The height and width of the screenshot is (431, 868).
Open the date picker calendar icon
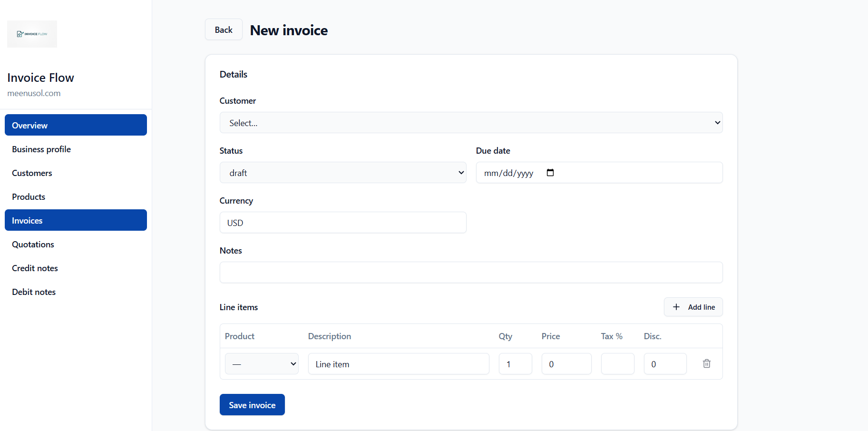pos(550,173)
